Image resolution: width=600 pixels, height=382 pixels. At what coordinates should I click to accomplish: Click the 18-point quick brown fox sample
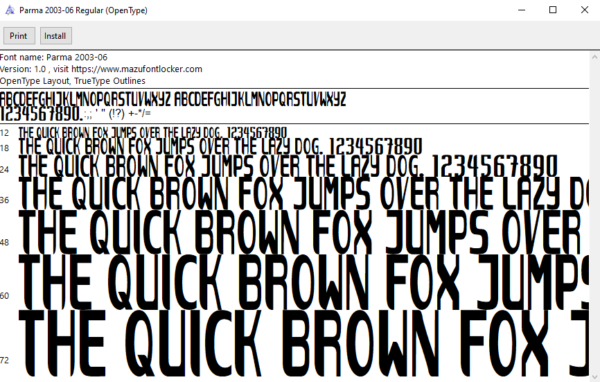tap(220, 147)
